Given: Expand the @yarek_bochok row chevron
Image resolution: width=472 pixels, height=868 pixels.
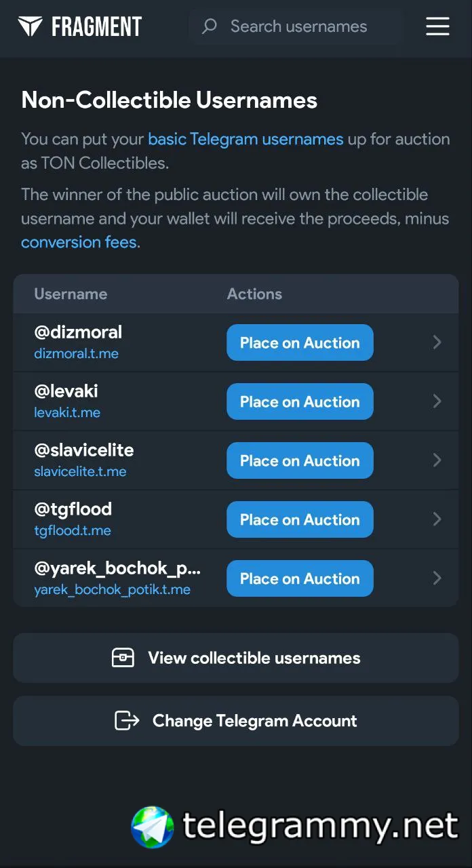Looking at the screenshot, I should coord(437,578).
